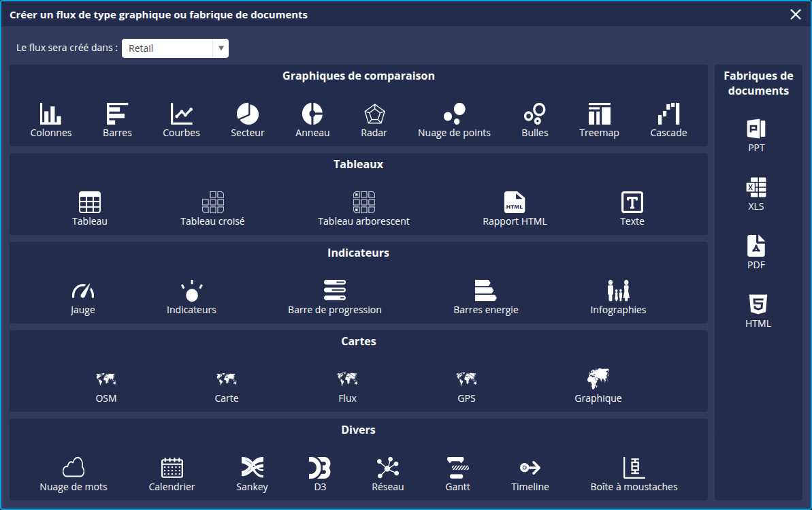Select the Bulles bubble chart
The width and height of the screenshot is (812, 510).
[534, 120]
